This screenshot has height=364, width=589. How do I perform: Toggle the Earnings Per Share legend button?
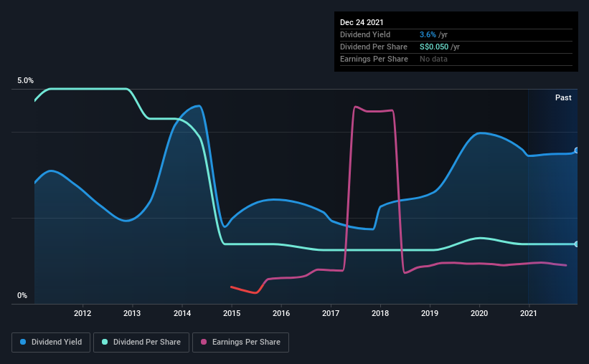coord(240,343)
